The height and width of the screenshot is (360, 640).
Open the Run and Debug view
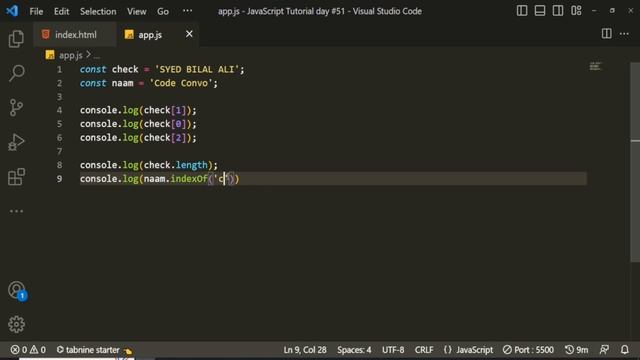pos(16,142)
